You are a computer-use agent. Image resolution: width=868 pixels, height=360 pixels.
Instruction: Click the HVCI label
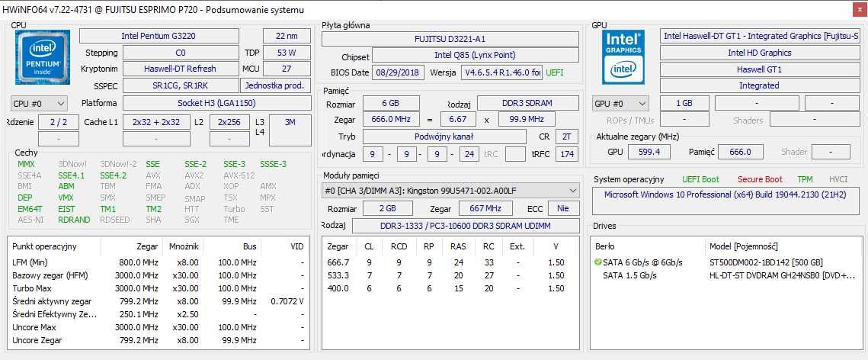click(838, 179)
